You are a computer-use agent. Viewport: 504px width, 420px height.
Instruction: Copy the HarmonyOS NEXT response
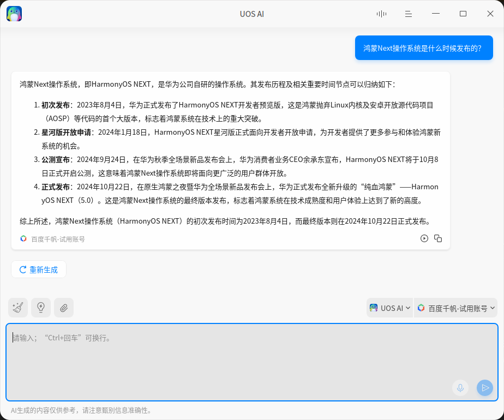tap(438, 238)
